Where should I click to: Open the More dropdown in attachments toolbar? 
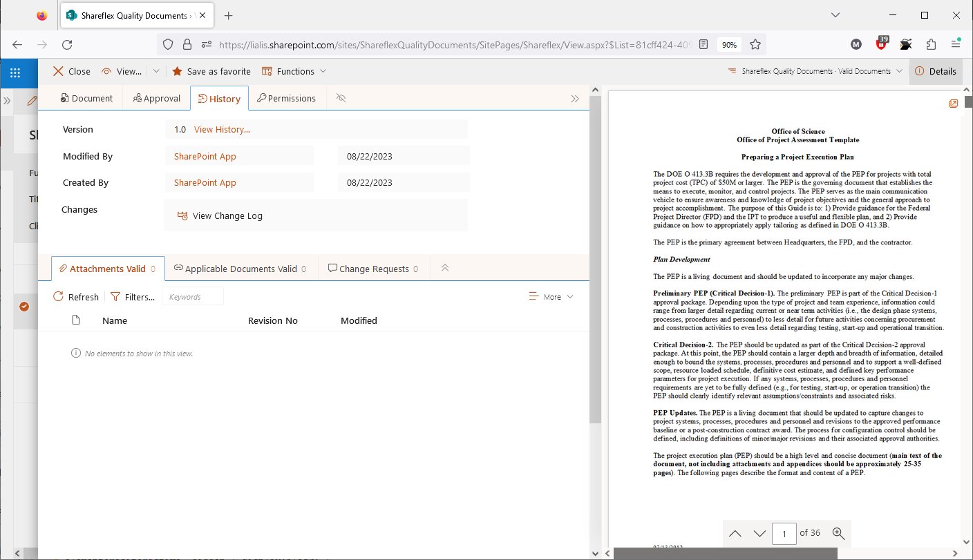point(551,297)
